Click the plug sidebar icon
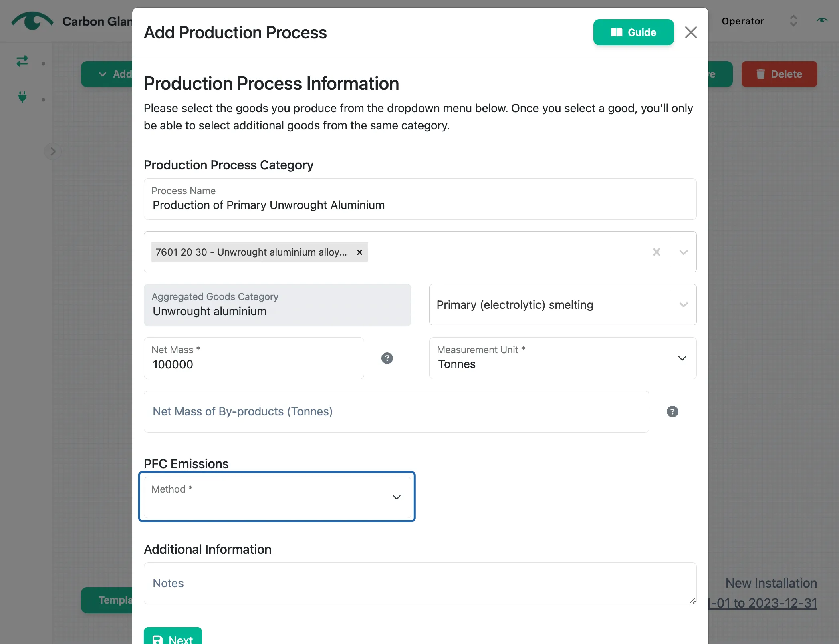Viewport: 839px width, 644px height. click(22, 97)
